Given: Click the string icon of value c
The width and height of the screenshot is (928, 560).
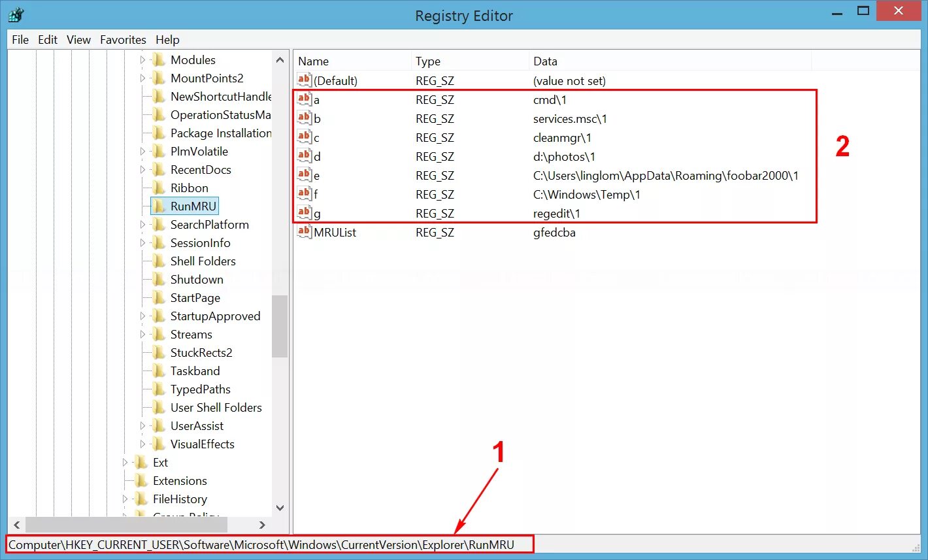Looking at the screenshot, I should pyautogui.click(x=305, y=137).
